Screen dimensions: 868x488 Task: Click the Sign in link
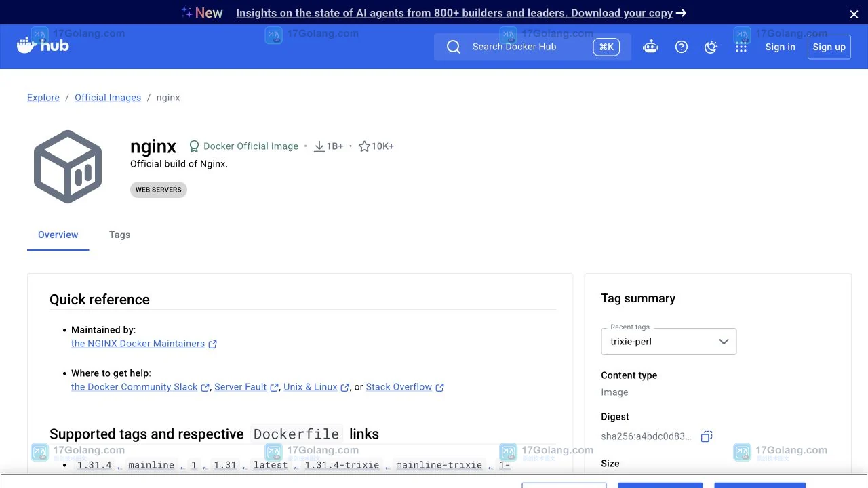click(x=781, y=47)
